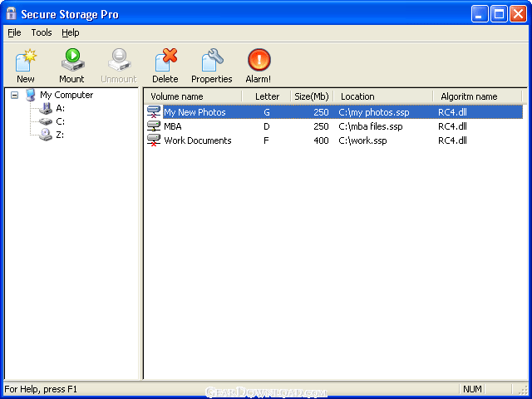This screenshot has width=532, height=399.
Task: Click the padlock icon in title bar
Action: point(11,13)
